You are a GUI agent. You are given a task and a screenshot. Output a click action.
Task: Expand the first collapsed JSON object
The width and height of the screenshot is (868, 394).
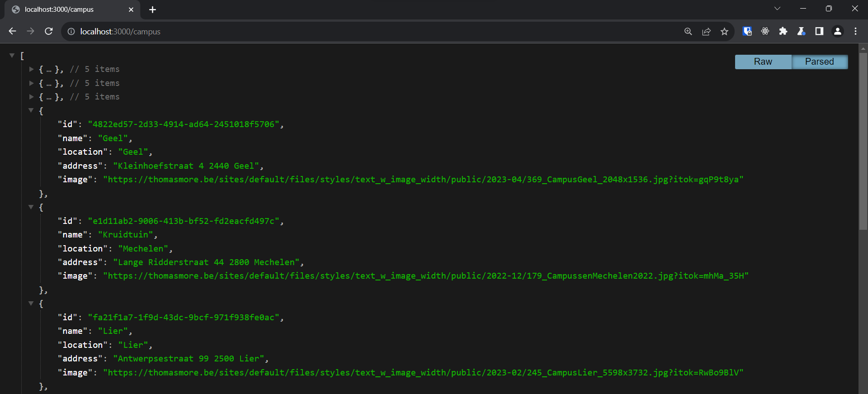click(x=31, y=69)
